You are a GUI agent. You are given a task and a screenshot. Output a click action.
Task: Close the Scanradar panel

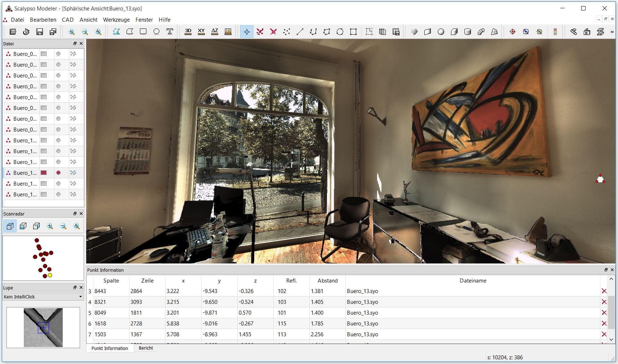[x=81, y=214]
